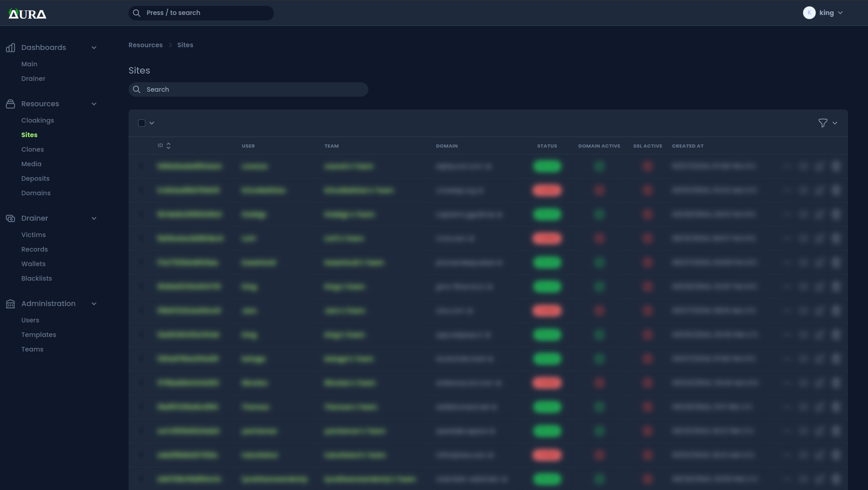Expand the bulk actions dropdown next to select-all
This screenshot has height=490, width=868.
click(152, 123)
